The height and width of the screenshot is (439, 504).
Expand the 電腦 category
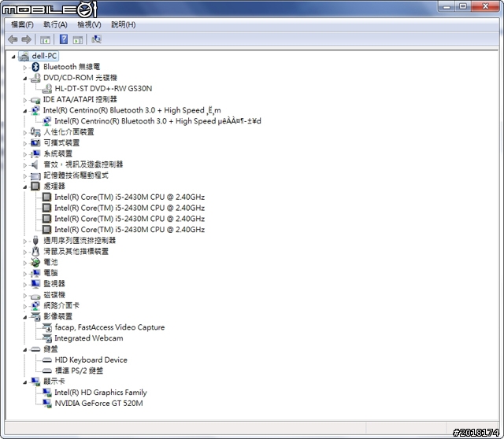click(24, 274)
